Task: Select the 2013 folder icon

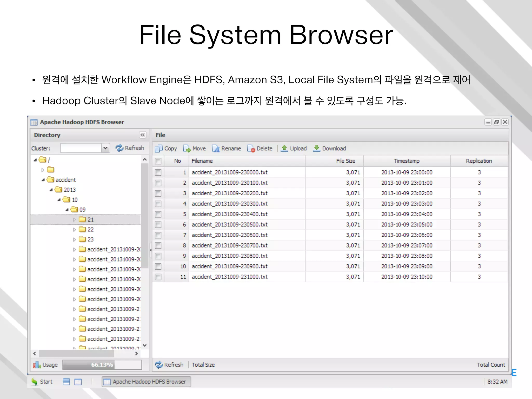Action: 58,189
